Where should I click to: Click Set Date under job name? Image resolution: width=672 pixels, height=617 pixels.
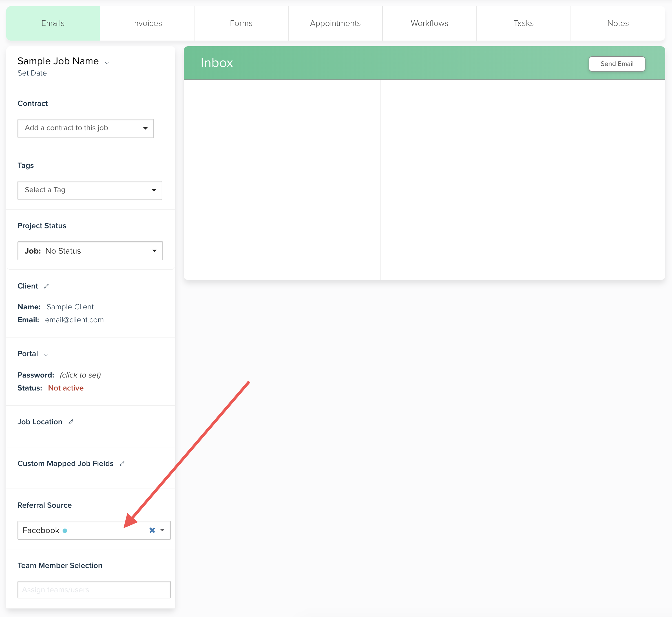point(32,73)
